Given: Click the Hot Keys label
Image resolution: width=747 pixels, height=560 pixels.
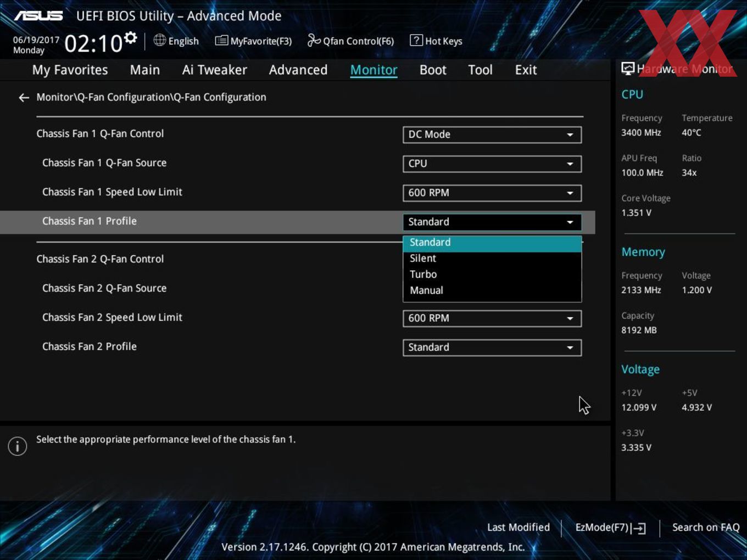Looking at the screenshot, I should [x=443, y=41].
